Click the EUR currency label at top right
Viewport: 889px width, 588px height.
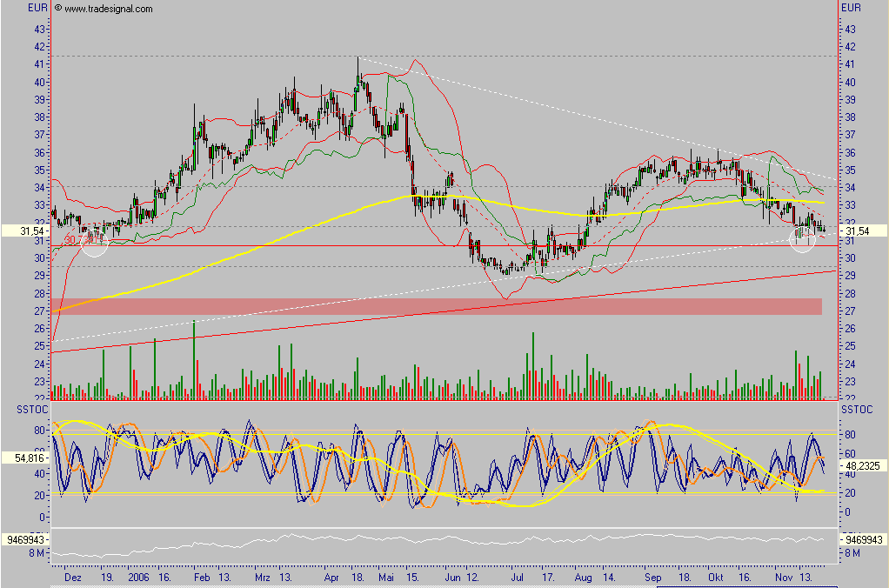coord(852,8)
